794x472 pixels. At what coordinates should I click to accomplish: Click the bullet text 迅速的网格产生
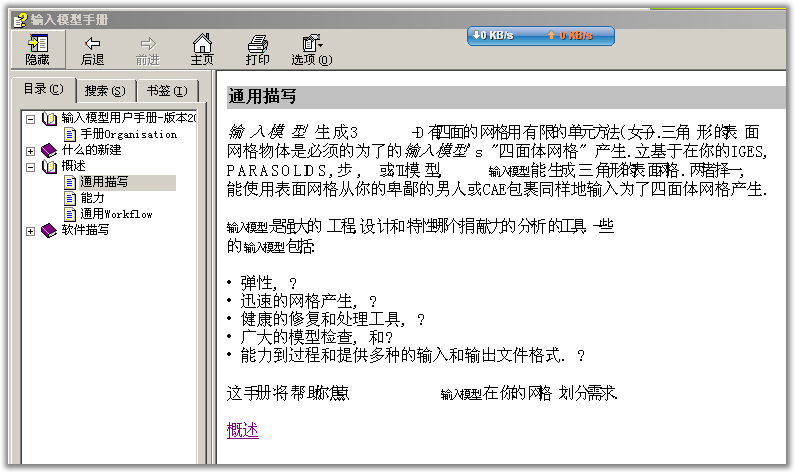coord(298,301)
